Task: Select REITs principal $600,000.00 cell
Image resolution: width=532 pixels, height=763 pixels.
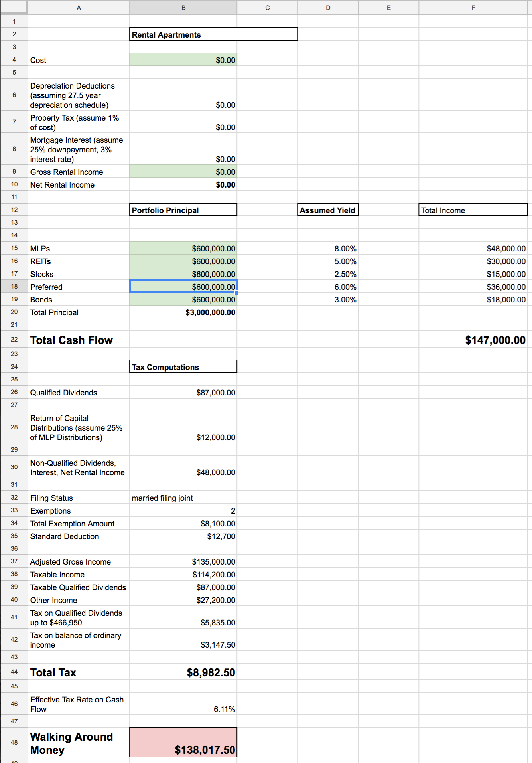Action: click(183, 261)
